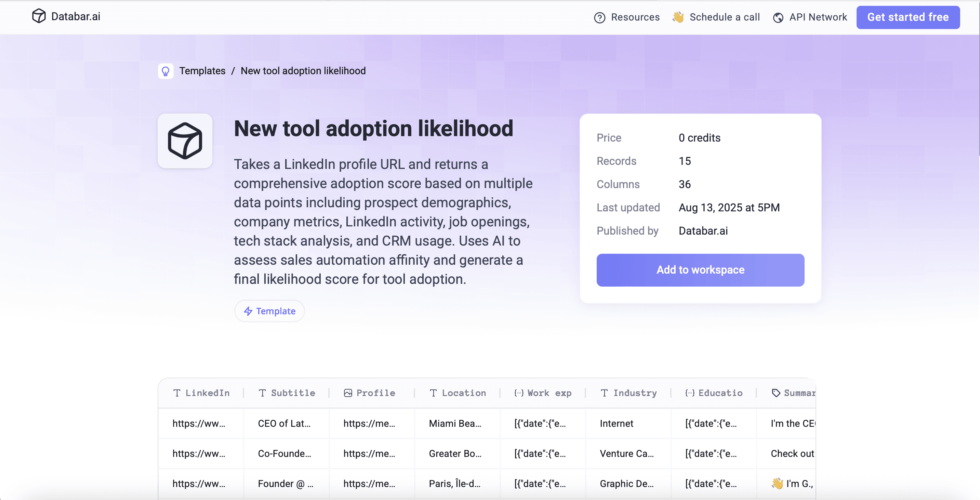Select the Schedule a call menu item
The width and height of the screenshot is (980, 500).
click(x=725, y=17)
